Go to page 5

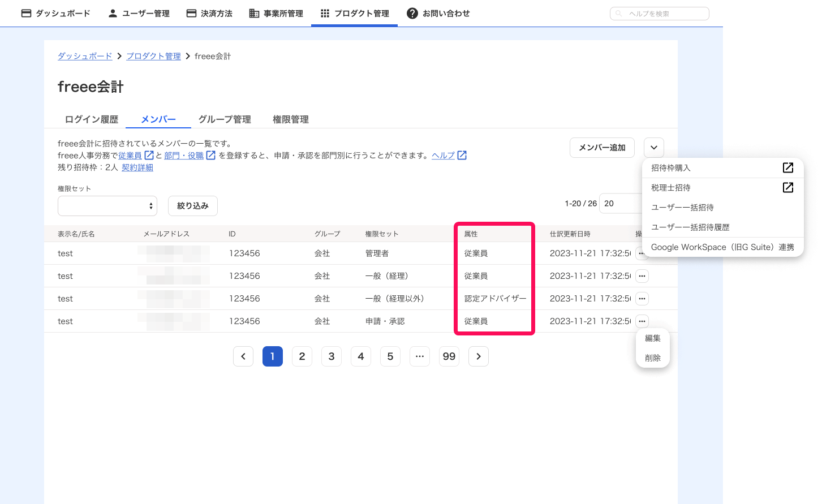[x=390, y=356]
